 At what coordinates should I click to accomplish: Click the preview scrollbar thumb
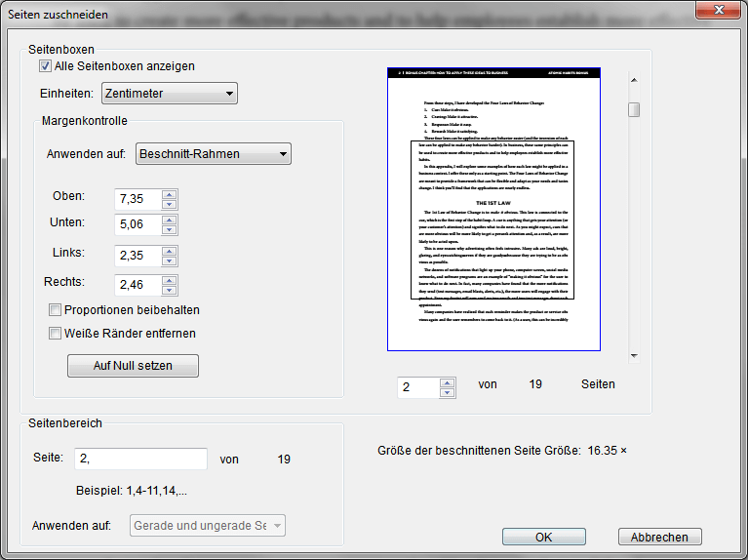(634, 110)
